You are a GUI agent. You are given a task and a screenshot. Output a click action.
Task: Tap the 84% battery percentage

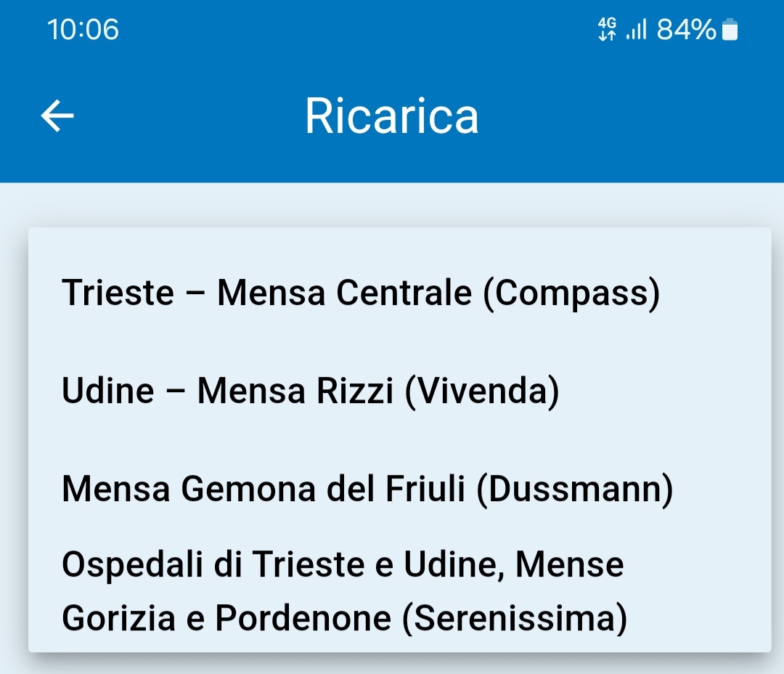pyautogui.click(x=687, y=29)
